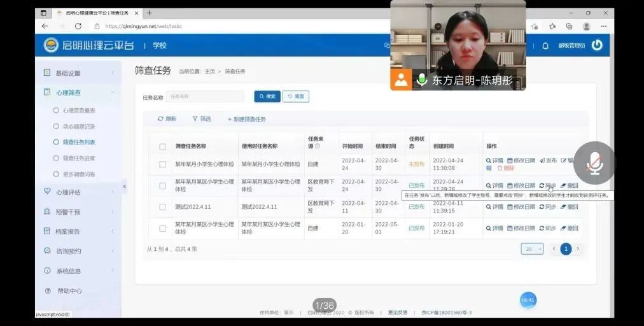Click the browser page refresh icon

coord(78,26)
